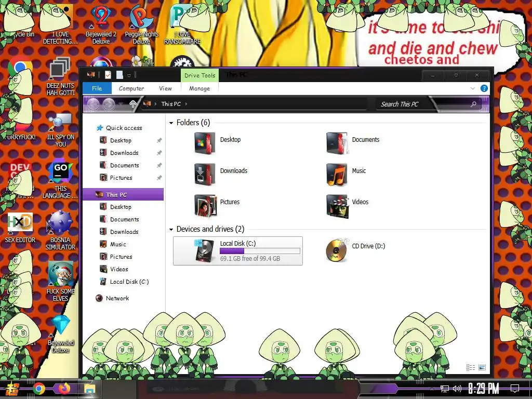Select Local Disk (C:) drive
Screen dimensions: 532x399
tap(238, 251)
